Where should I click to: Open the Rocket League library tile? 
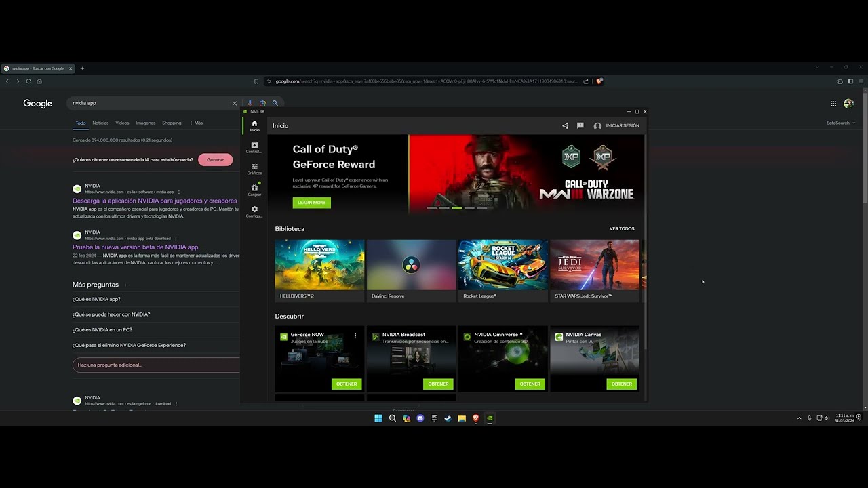tap(503, 270)
